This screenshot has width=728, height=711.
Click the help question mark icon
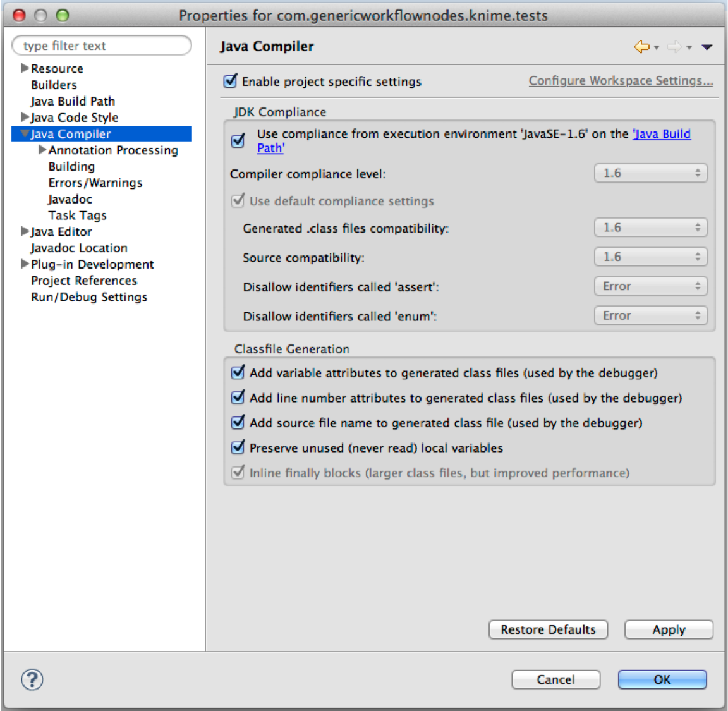(32, 680)
